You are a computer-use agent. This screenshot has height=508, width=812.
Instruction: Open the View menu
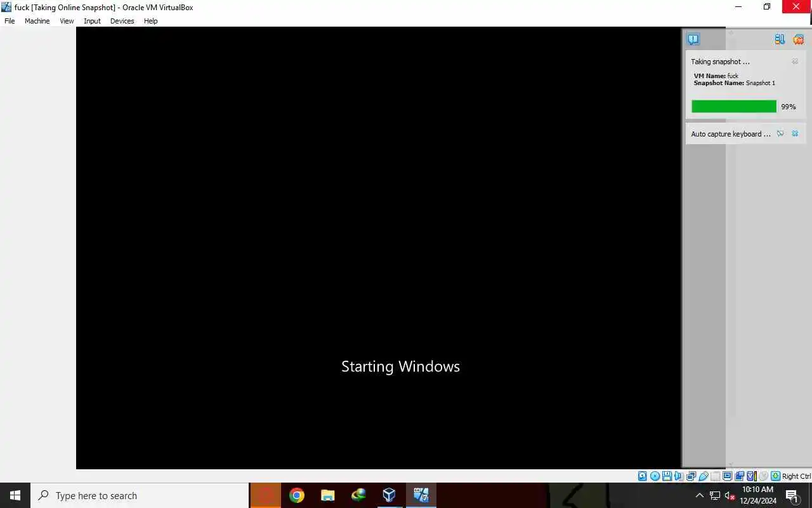[x=67, y=21]
